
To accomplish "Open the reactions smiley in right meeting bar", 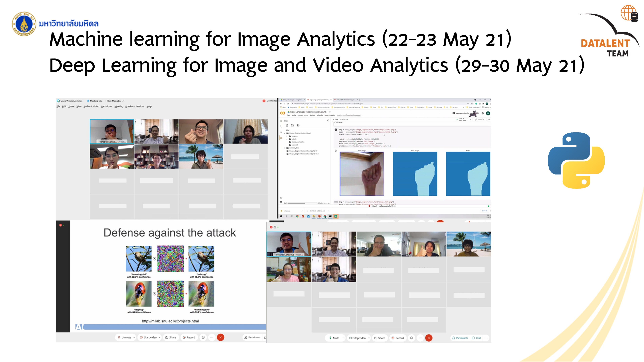I will [412, 338].
